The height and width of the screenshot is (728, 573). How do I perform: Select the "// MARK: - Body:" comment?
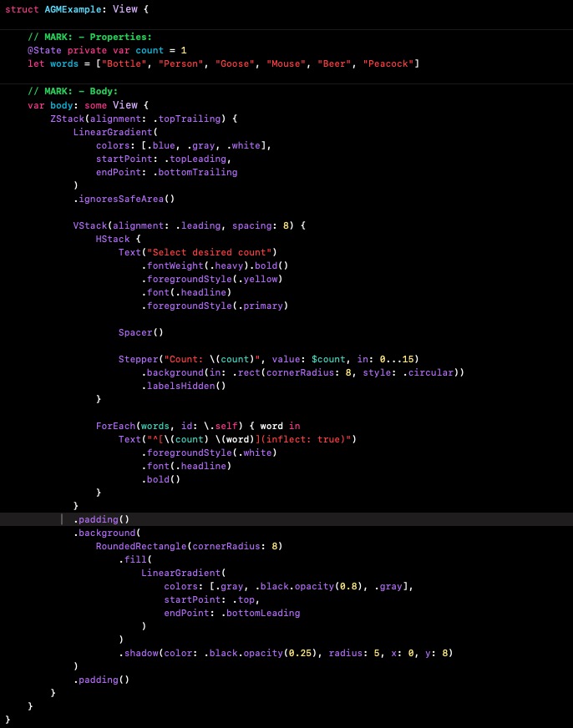coord(73,92)
